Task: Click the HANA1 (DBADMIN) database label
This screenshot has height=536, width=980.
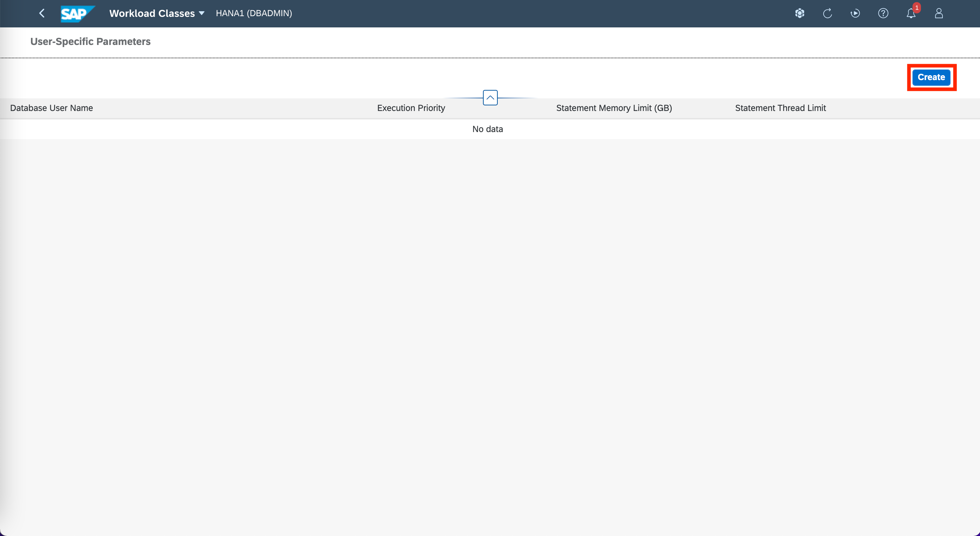Action: [x=254, y=13]
